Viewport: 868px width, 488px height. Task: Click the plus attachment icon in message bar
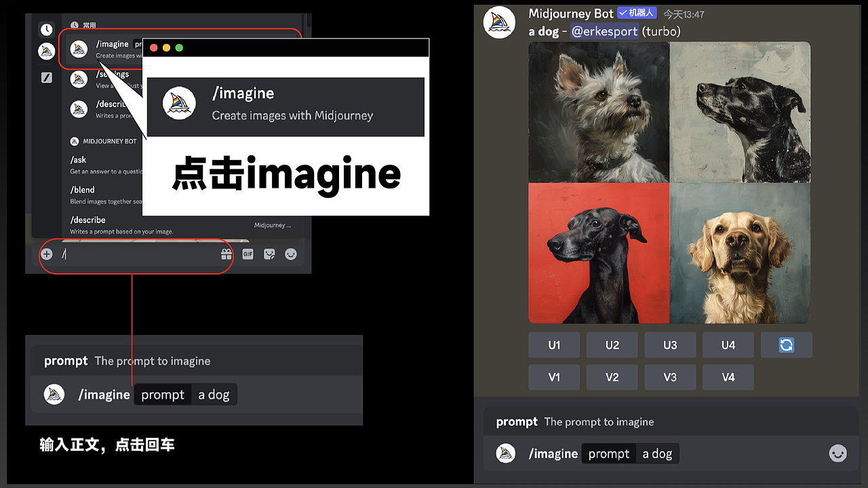coord(46,254)
